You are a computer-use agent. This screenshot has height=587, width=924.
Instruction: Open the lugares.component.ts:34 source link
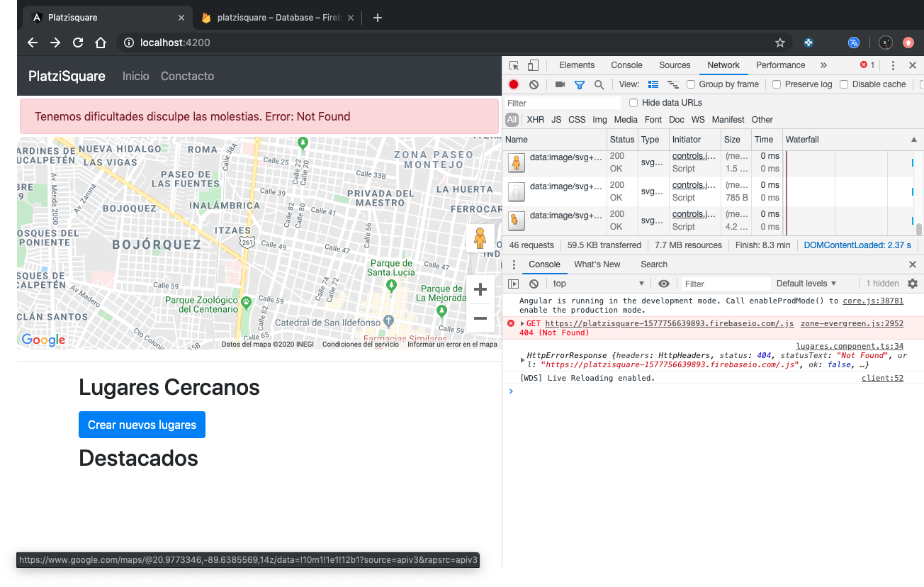tap(850, 346)
